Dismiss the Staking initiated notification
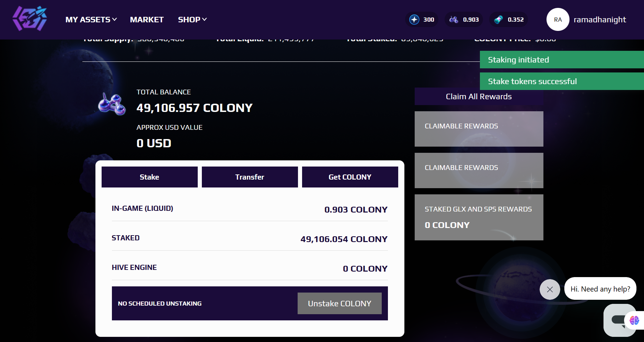The height and width of the screenshot is (342, 644). tap(562, 60)
